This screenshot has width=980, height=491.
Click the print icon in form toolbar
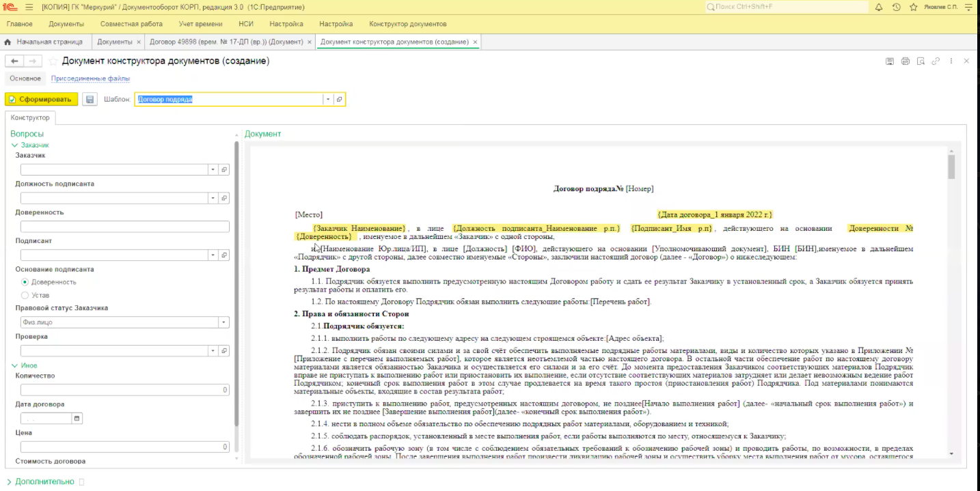(x=906, y=61)
